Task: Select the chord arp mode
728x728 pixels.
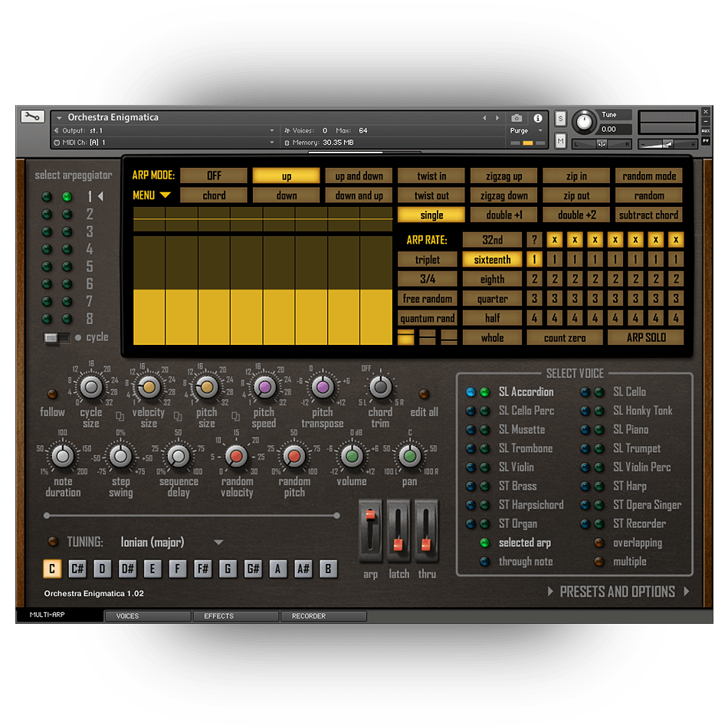Action: click(214, 195)
